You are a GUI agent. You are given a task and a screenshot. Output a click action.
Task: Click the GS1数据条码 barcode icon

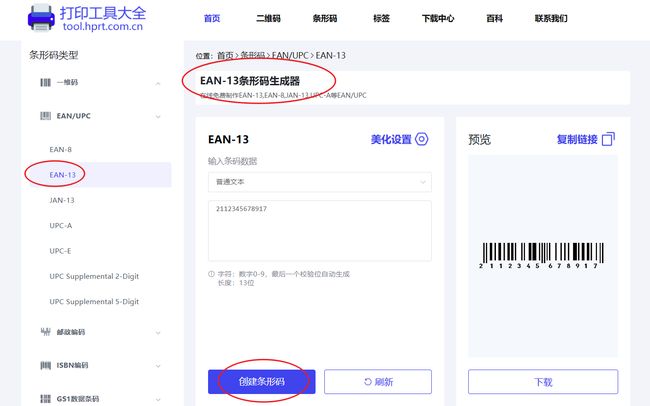coord(45,399)
